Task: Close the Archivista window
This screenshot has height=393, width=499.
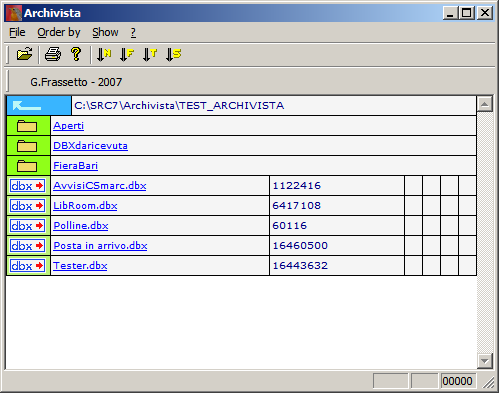Action: click(485, 13)
